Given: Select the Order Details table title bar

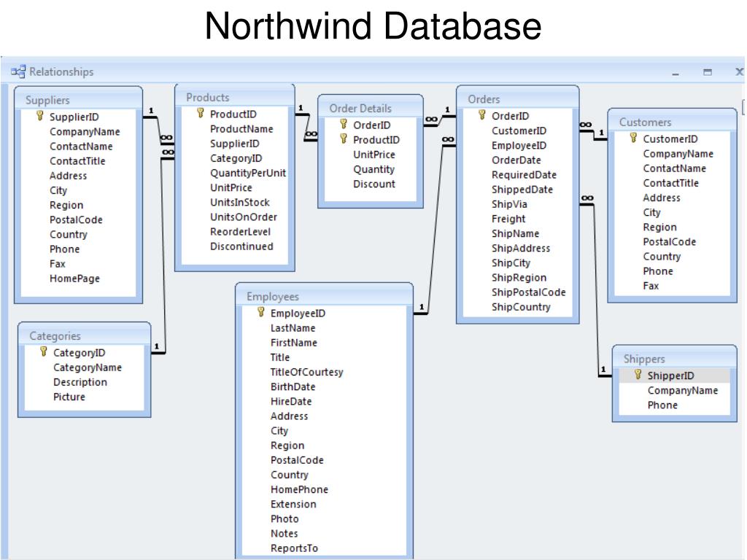Looking at the screenshot, I should (x=371, y=108).
